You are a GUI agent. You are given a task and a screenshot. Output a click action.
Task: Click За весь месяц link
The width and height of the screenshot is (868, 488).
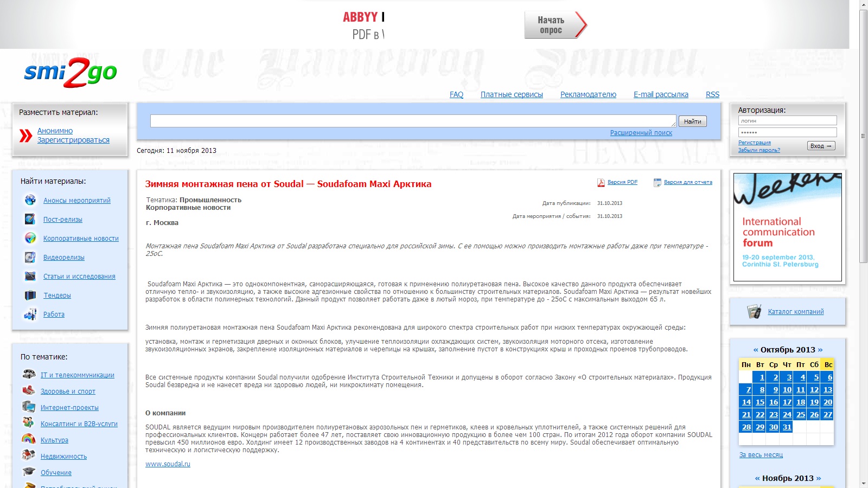(761, 455)
